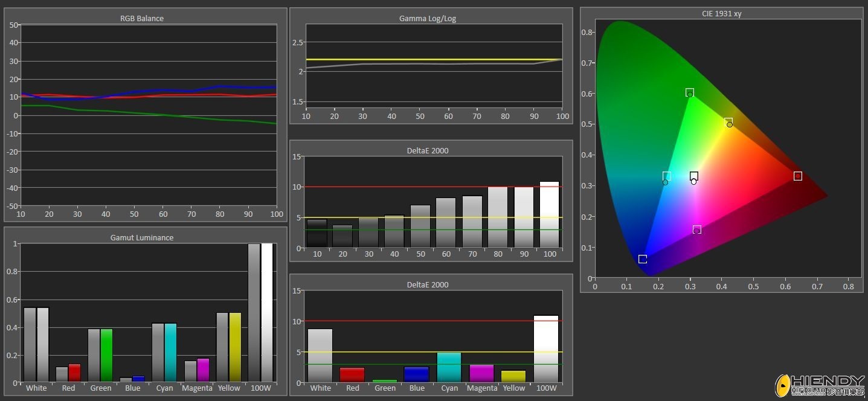Select the 100W bar in color DeltaE chart
This screenshot has height=401, width=868.
(x=546, y=349)
